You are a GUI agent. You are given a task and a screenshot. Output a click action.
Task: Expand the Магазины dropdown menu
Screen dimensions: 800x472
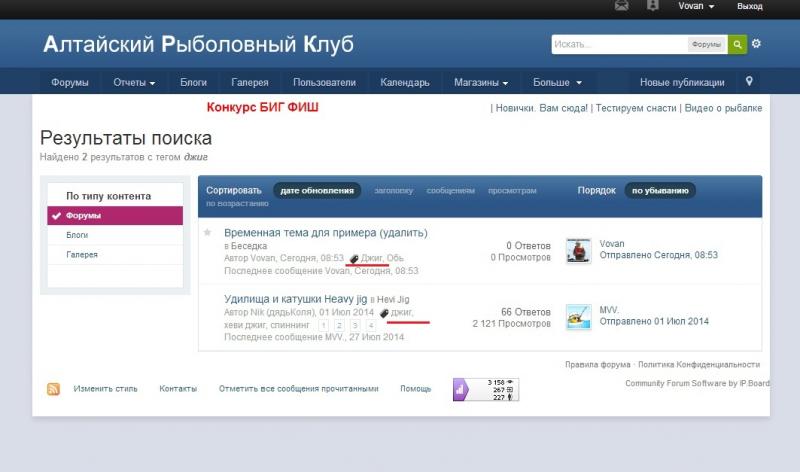480,82
